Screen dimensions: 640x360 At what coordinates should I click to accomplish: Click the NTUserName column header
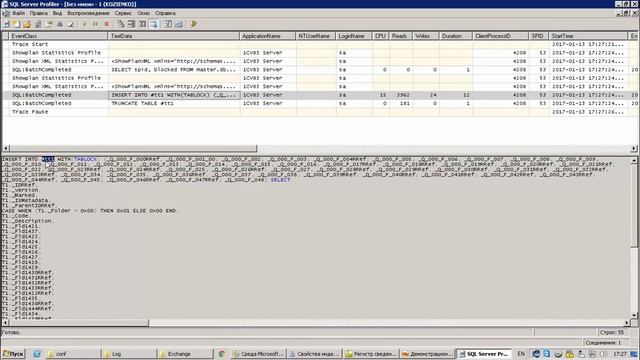pos(316,36)
